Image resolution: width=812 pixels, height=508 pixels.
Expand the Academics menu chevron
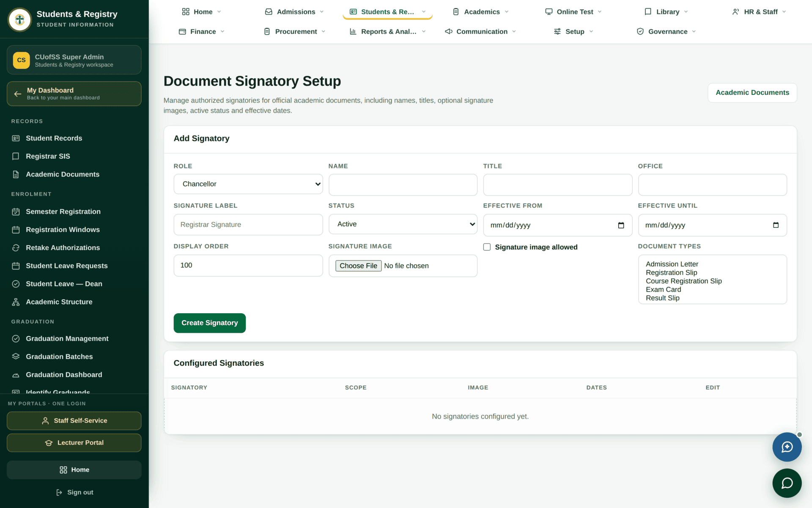tap(507, 12)
